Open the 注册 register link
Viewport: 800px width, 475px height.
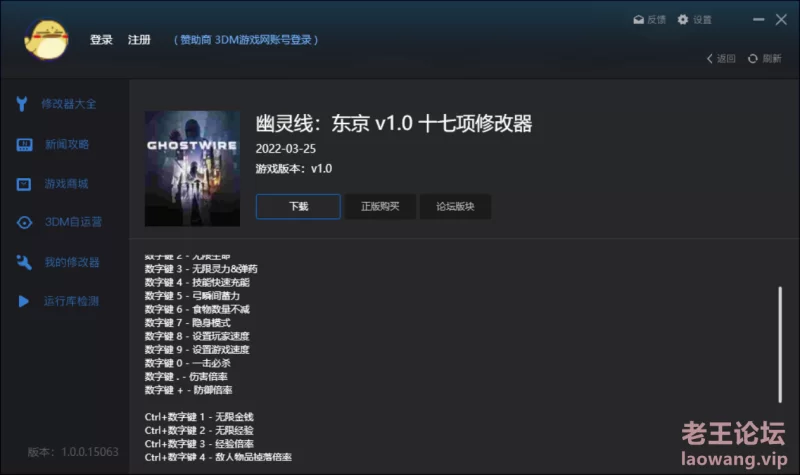[x=139, y=40]
